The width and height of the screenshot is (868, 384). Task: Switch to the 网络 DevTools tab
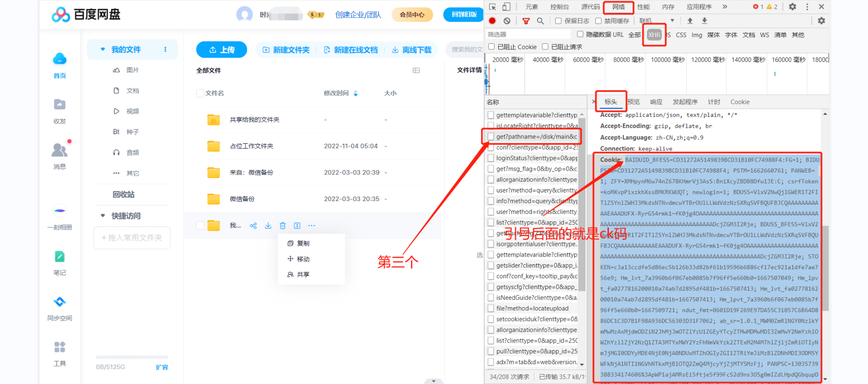pyautogui.click(x=618, y=7)
